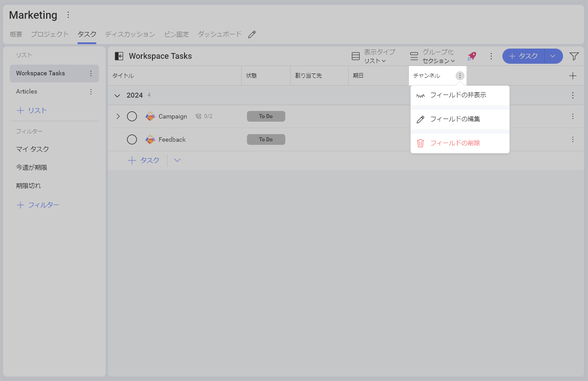Collapse the list sidebar panel icon
The width and height of the screenshot is (588, 381).
pyautogui.click(x=119, y=56)
